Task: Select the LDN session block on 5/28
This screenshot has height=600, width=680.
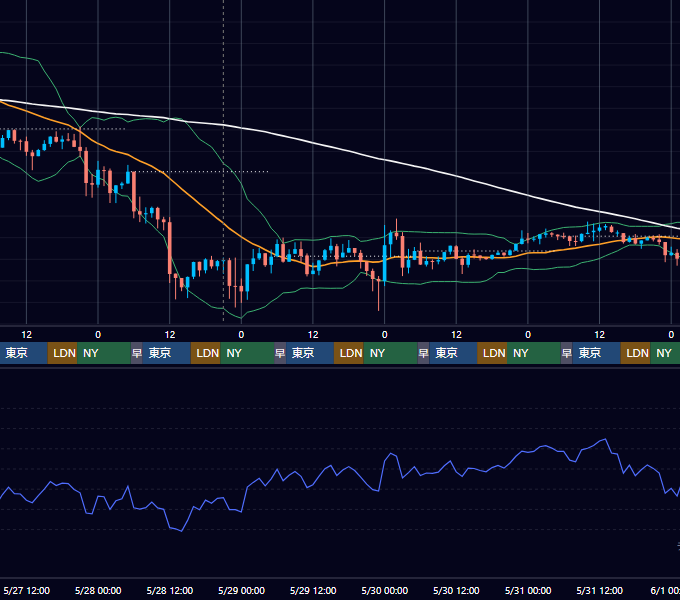Action: pyautogui.click(x=206, y=353)
